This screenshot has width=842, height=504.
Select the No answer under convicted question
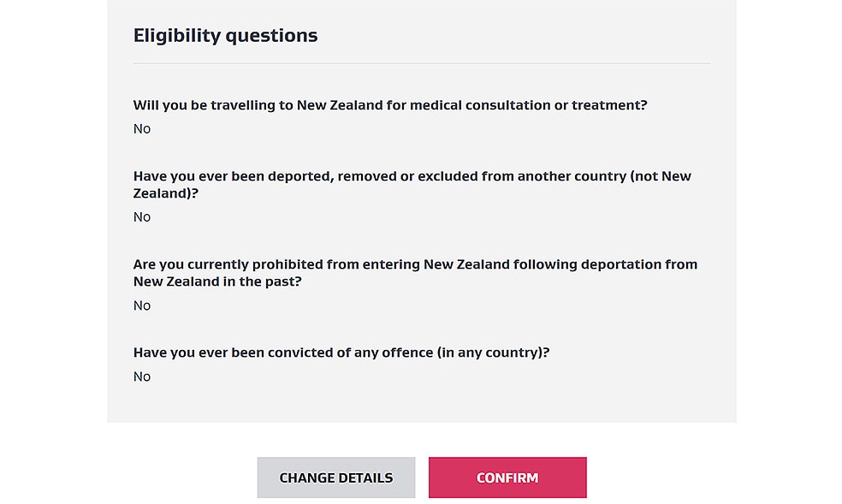pos(142,377)
